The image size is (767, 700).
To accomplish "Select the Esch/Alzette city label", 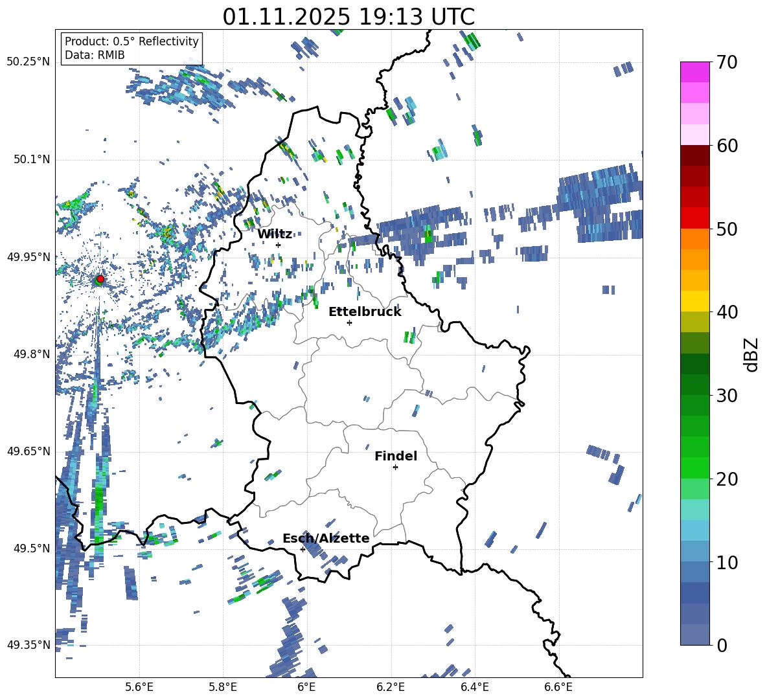I will pos(326,538).
